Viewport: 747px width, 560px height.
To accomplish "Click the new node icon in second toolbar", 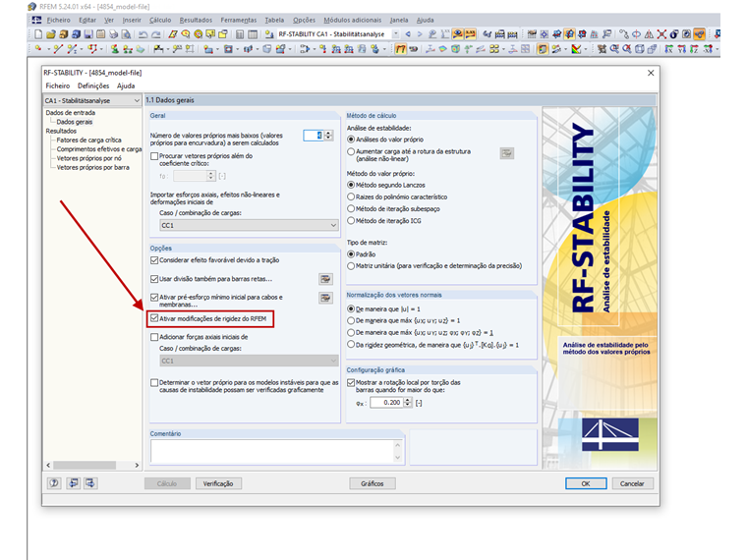I will (x=38, y=49).
